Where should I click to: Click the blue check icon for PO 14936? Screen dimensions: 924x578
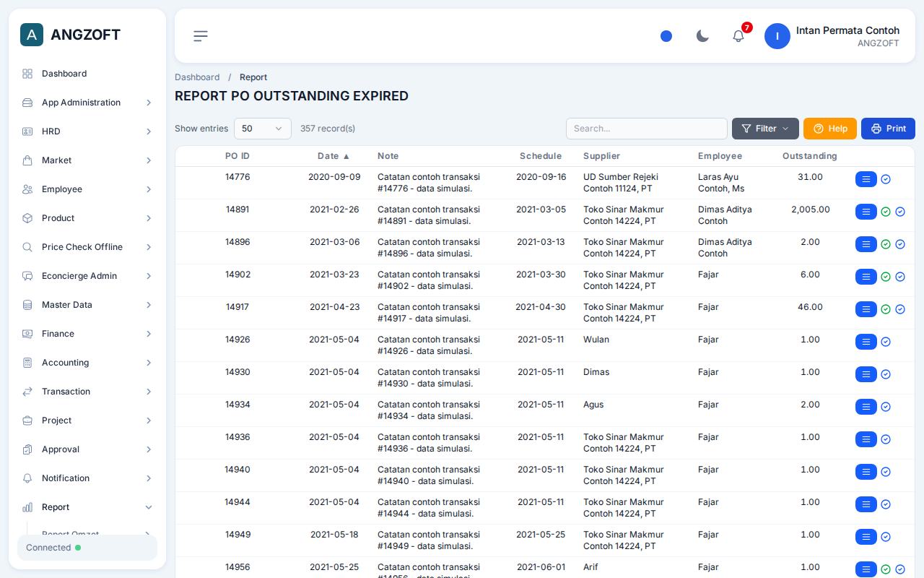click(886, 439)
